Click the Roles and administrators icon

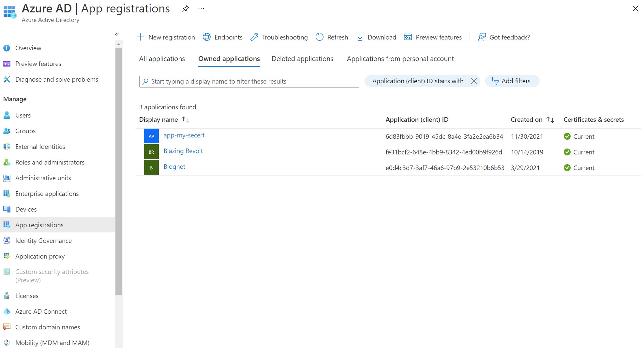[7, 162]
